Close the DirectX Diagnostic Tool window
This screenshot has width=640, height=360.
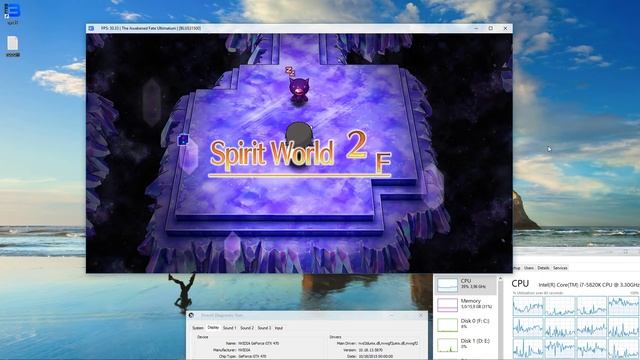[x=421, y=316]
